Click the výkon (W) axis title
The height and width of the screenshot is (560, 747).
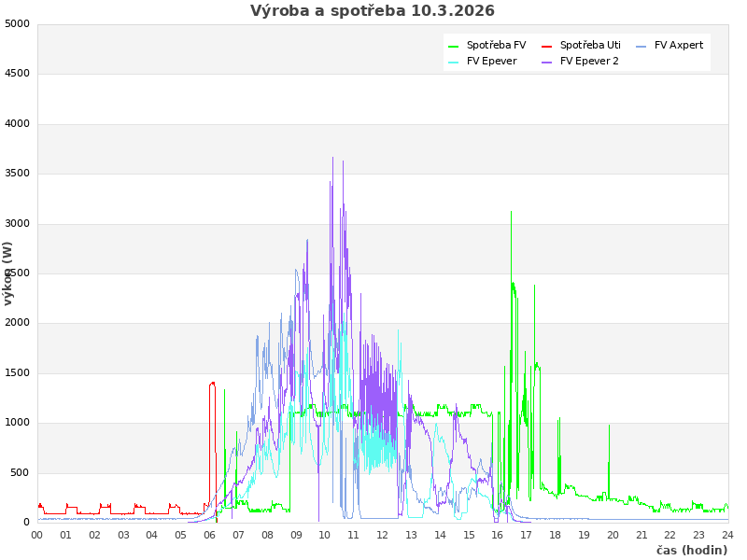(x=8, y=273)
